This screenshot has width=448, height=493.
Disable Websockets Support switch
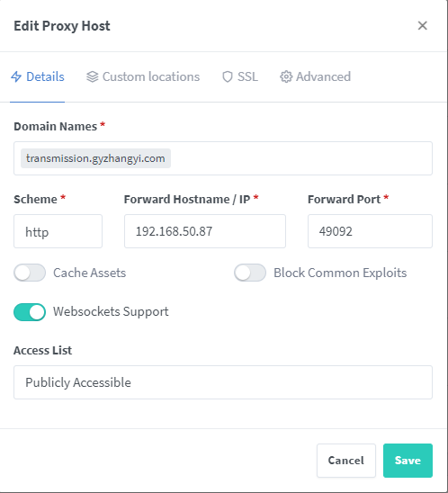click(30, 312)
